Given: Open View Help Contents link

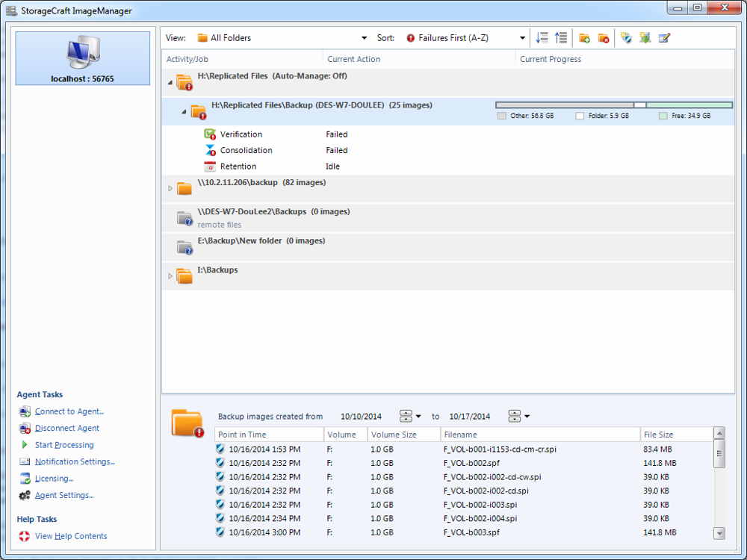Looking at the screenshot, I should [71, 536].
